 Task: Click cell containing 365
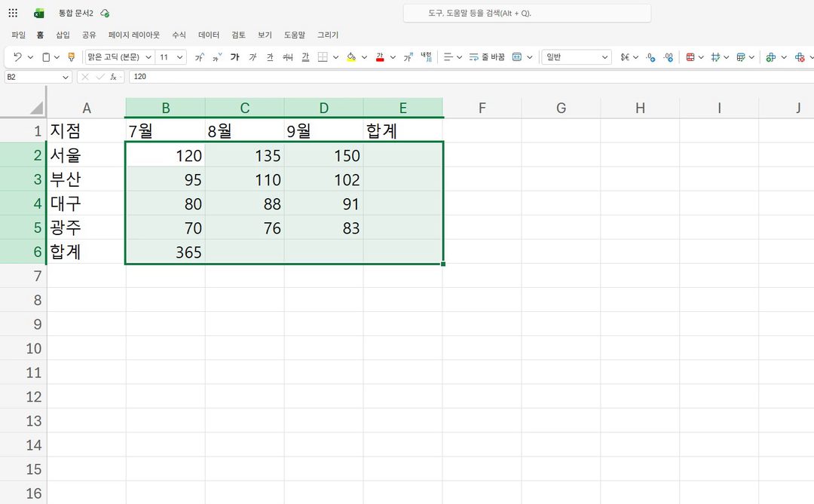[x=165, y=252]
